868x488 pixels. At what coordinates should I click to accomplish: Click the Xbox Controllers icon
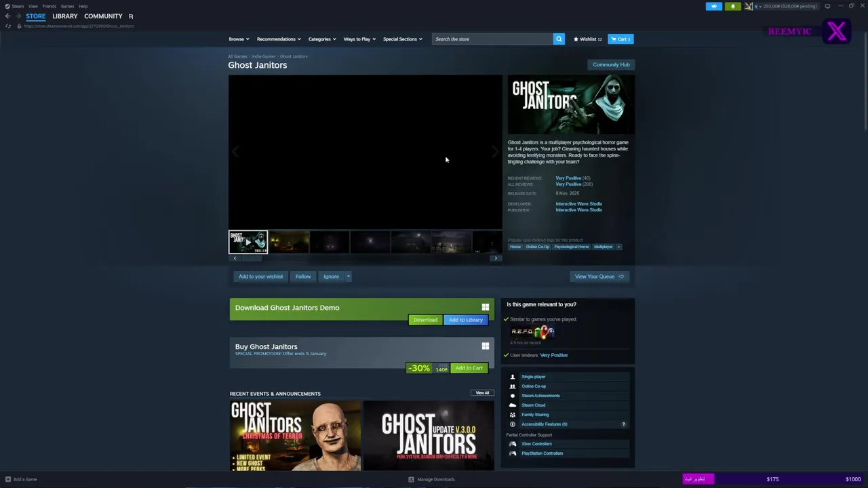click(x=513, y=444)
